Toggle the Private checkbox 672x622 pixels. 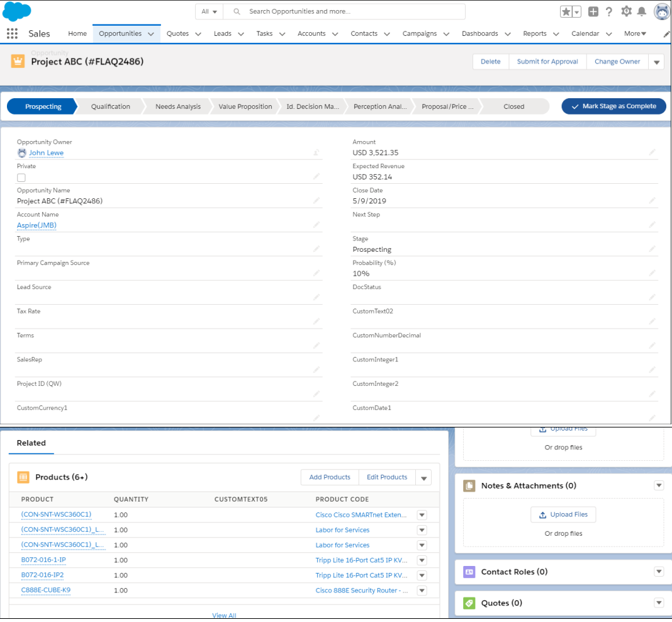21,178
